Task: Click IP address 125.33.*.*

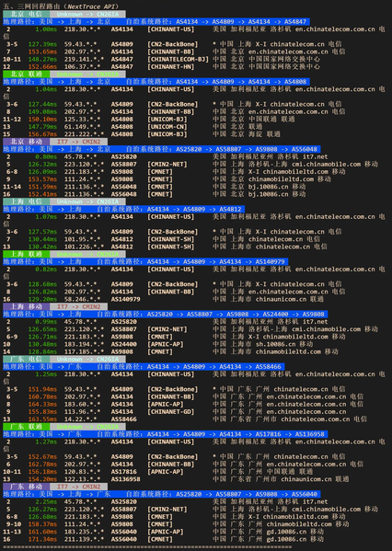Action: pyautogui.click(x=82, y=120)
